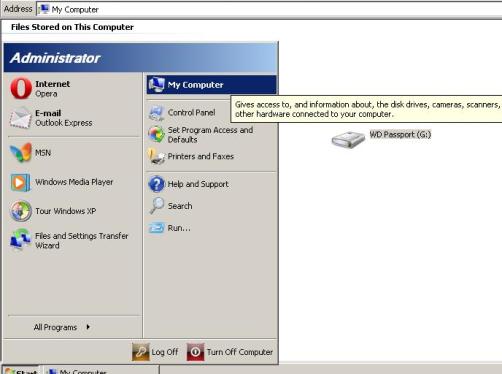Screen dimensions: 502x374
Task: Click the Control Panel icon
Action: coord(156,113)
